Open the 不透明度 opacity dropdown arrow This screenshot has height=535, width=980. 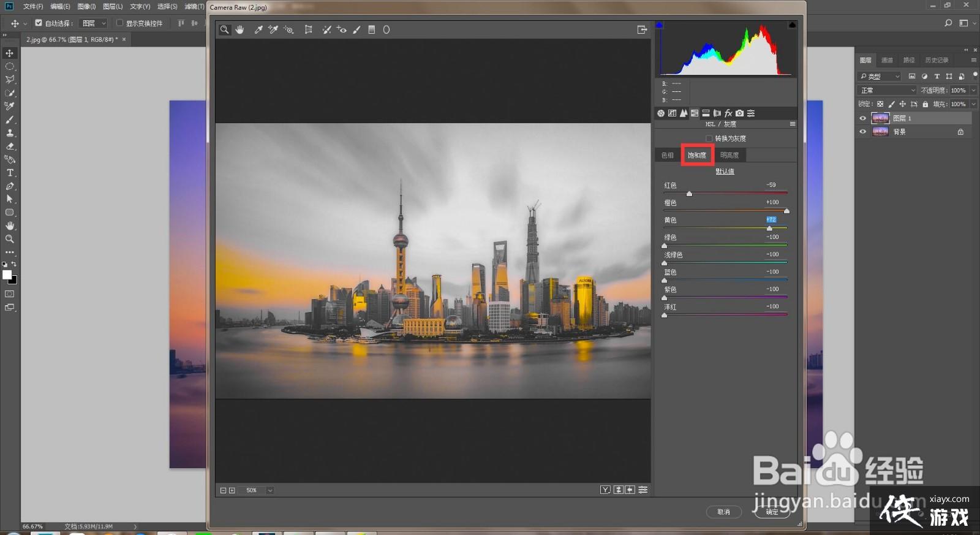pos(974,90)
